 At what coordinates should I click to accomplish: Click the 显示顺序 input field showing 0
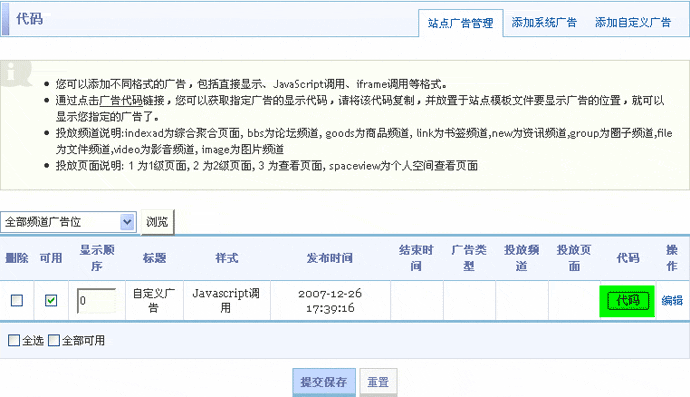[96, 301]
